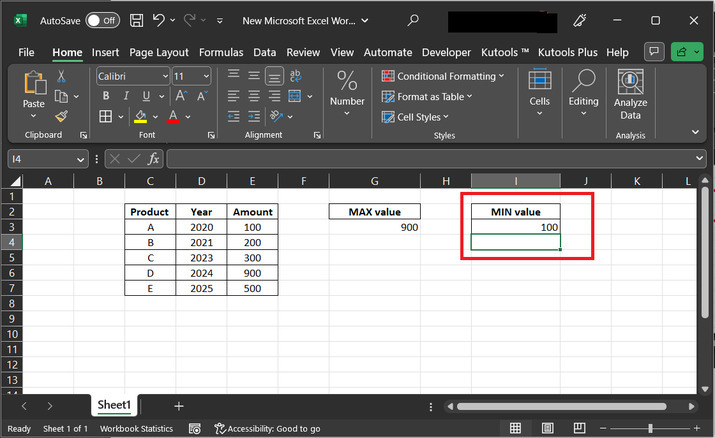Expand the Conditional Formatting dropdown
The width and height of the screenshot is (715, 438).
(444, 76)
